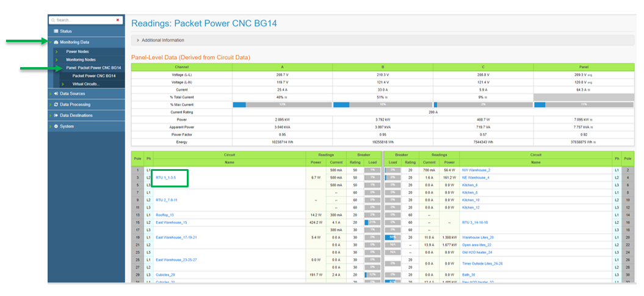Open the Warehouse Lites_20 circuit link
The width and height of the screenshot is (644, 296).
(477, 237)
